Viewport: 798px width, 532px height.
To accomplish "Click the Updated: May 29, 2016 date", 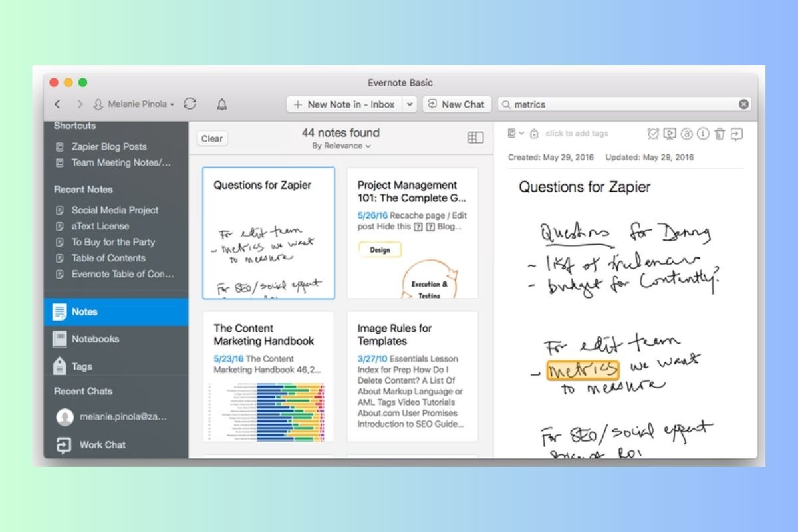I will (649, 158).
